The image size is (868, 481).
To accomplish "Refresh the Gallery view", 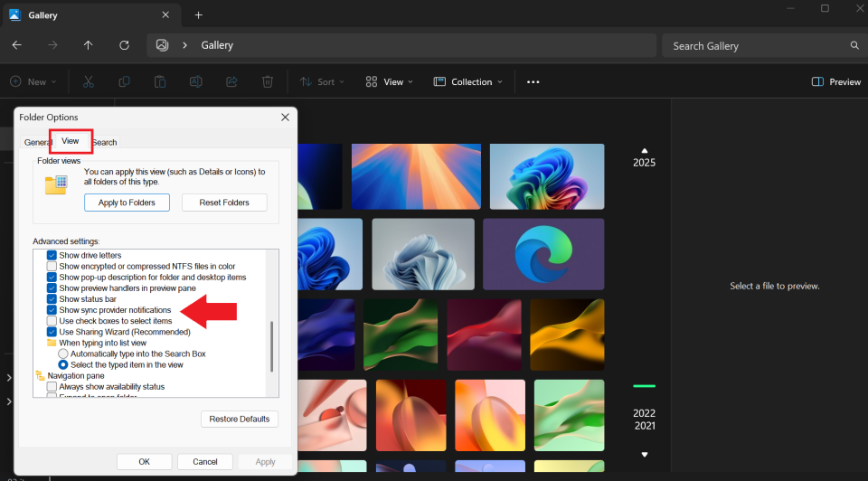I will [124, 45].
